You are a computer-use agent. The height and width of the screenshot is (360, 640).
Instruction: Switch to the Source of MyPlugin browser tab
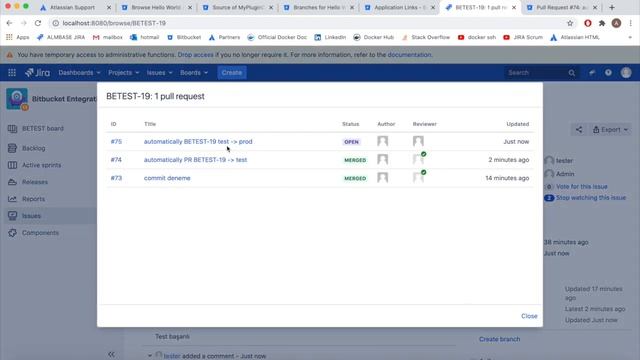[238, 7]
